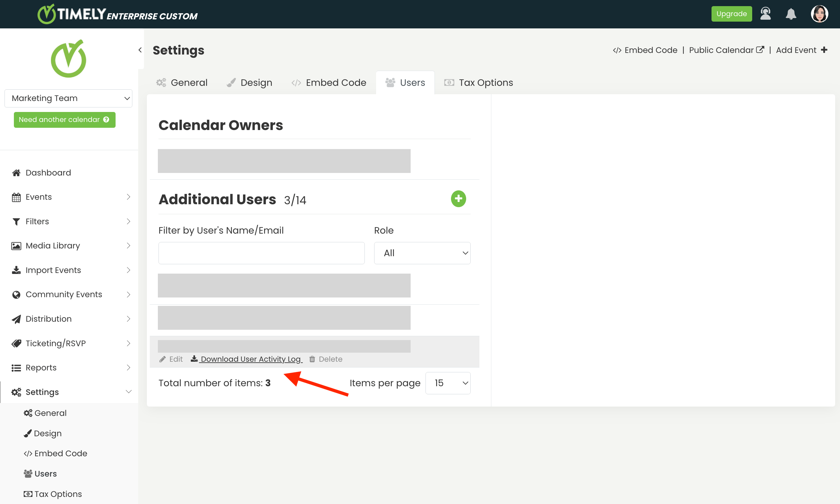This screenshot has height=504, width=840.
Task: Expand the Events submenu chevron
Action: 128,197
